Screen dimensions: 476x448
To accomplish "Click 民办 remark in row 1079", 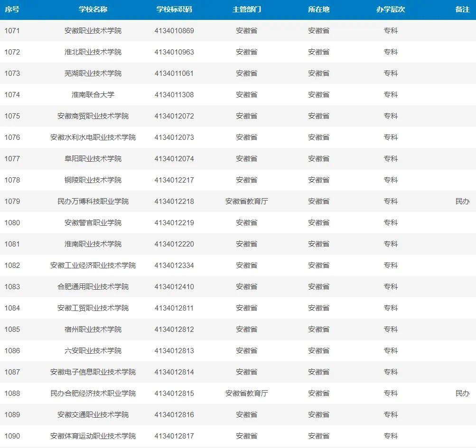I will (x=462, y=201).
